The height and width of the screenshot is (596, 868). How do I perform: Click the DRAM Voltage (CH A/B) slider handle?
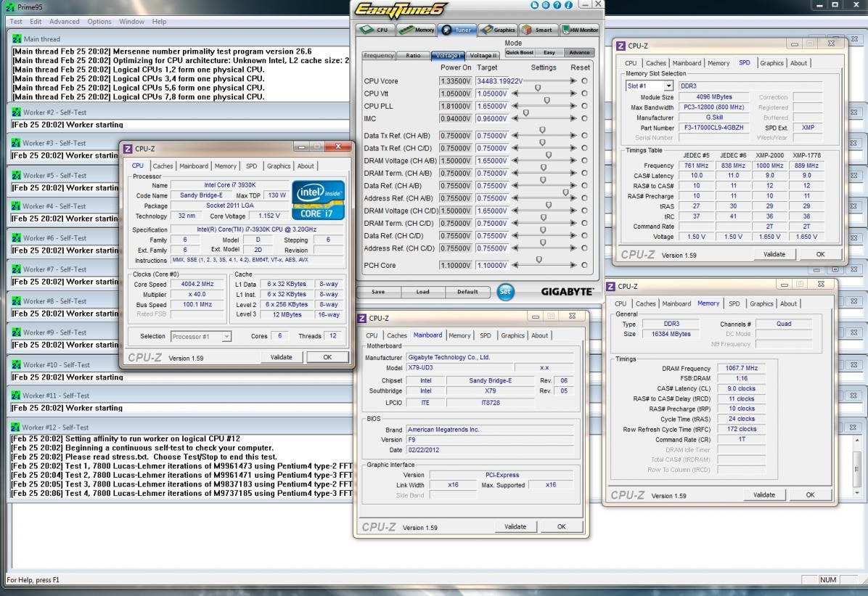pyautogui.click(x=548, y=156)
